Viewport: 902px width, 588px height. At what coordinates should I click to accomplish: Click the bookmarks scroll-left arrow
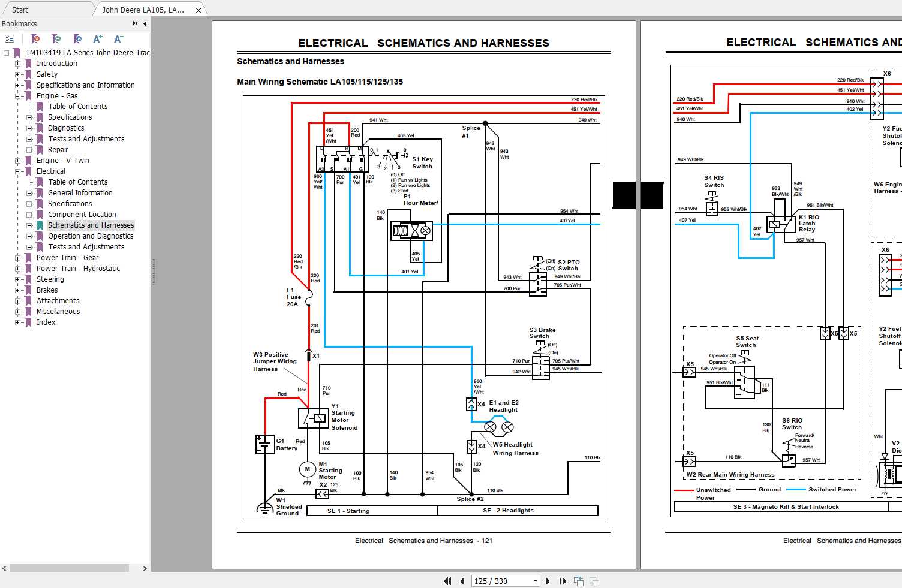point(4,568)
